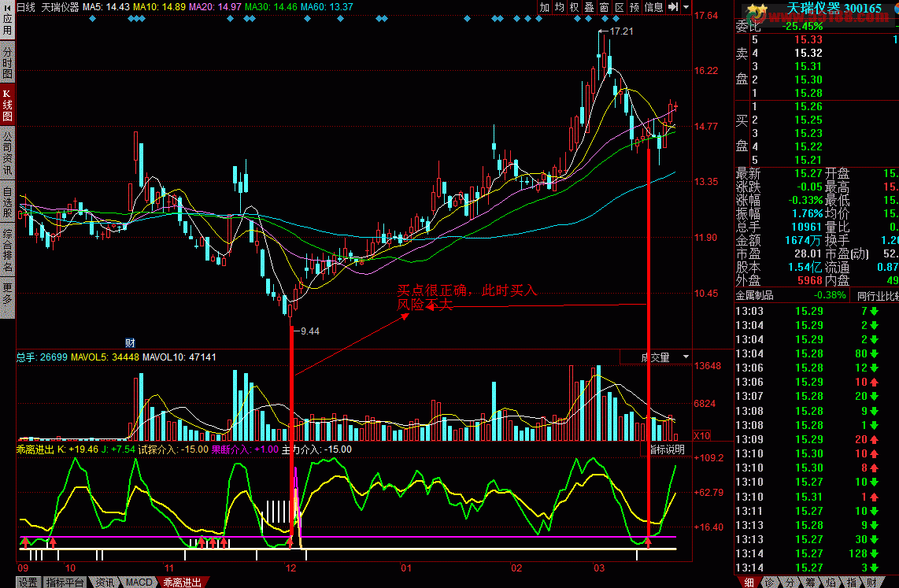Switch to the 乖离进出 indicator tab

point(183,582)
